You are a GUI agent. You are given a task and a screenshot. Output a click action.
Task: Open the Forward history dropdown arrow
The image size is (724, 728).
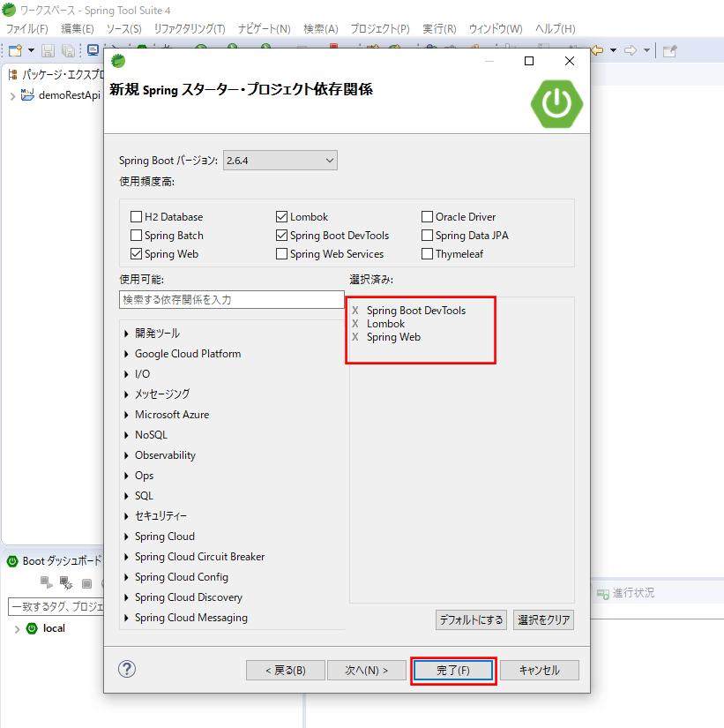click(646, 50)
